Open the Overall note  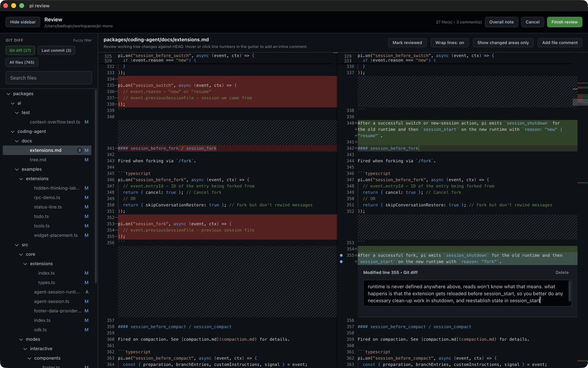[501, 22]
